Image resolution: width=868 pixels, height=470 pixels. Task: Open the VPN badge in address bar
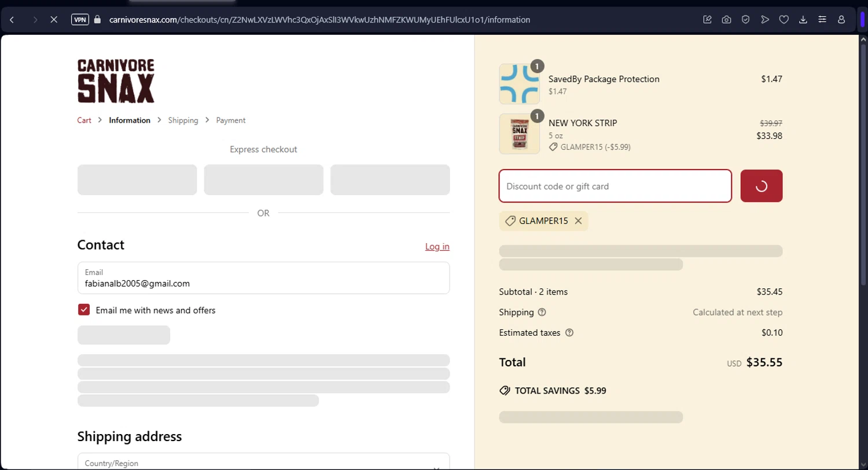tap(80, 20)
